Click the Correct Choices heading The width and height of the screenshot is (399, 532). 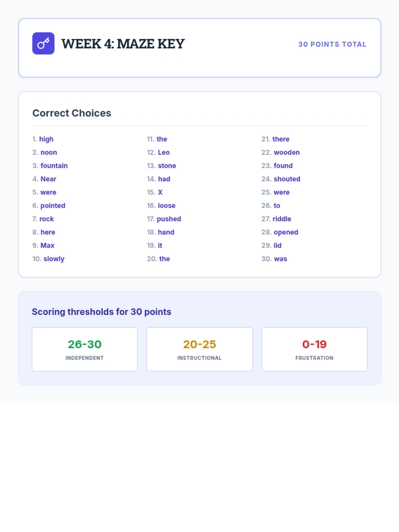(72, 113)
